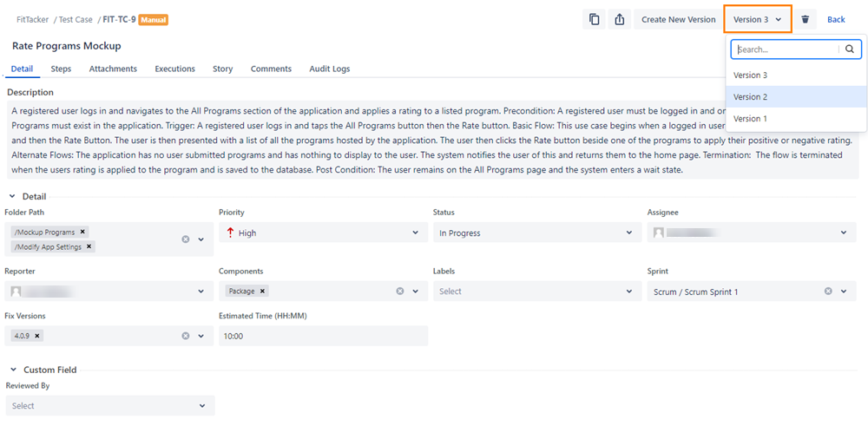Screen dimensions: 868x426
Task: Open the Fix Versions dropdown arrow
Action: point(201,336)
